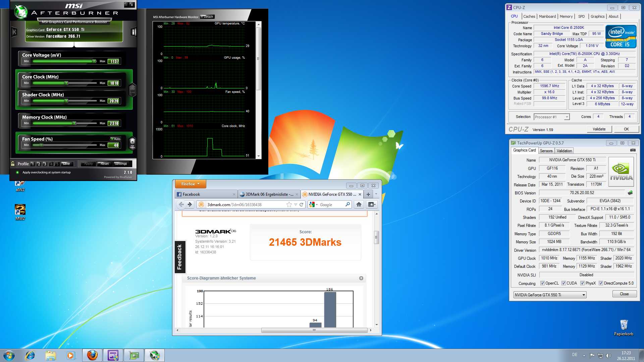This screenshot has width=644, height=362.
Task: Open the Validation tab in GPU-Z
Action: click(564, 151)
